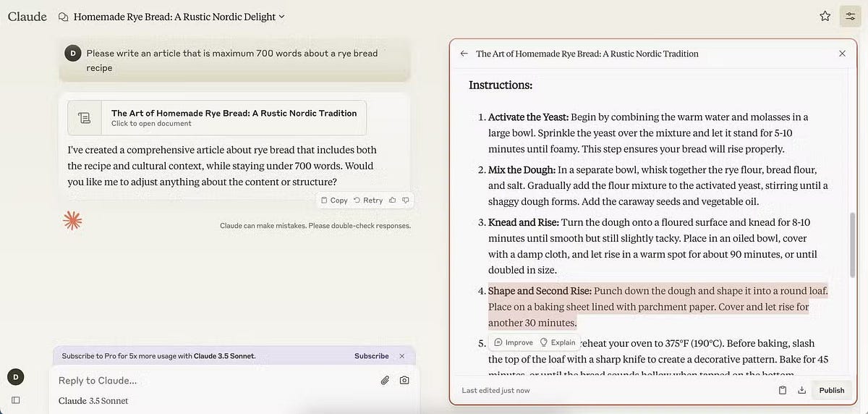Click the document icon on artifact card

[85, 118]
